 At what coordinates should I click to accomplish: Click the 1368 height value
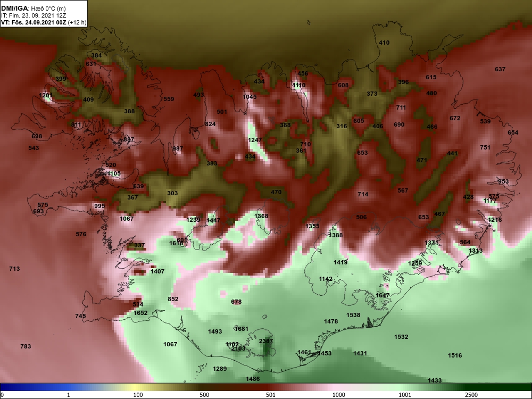(x=261, y=216)
